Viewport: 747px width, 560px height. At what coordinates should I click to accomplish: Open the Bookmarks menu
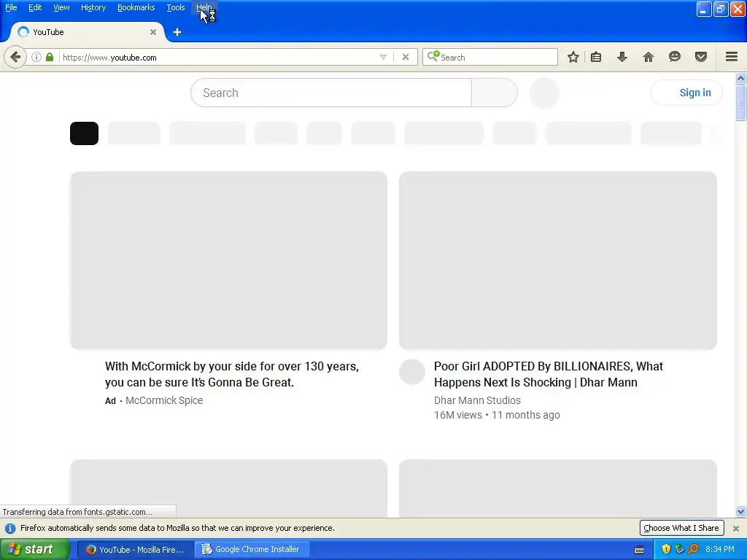coord(136,7)
